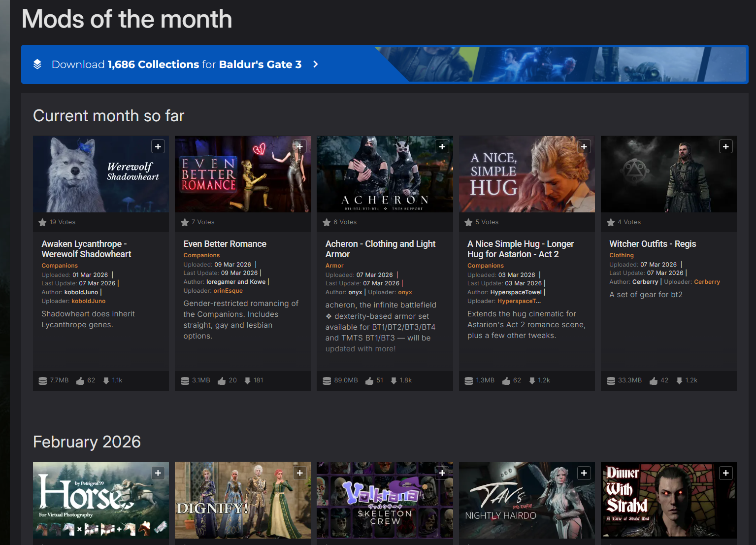The image size is (756, 545).
Task: Visit uploader HyperspaceT... profile link
Action: pos(519,301)
